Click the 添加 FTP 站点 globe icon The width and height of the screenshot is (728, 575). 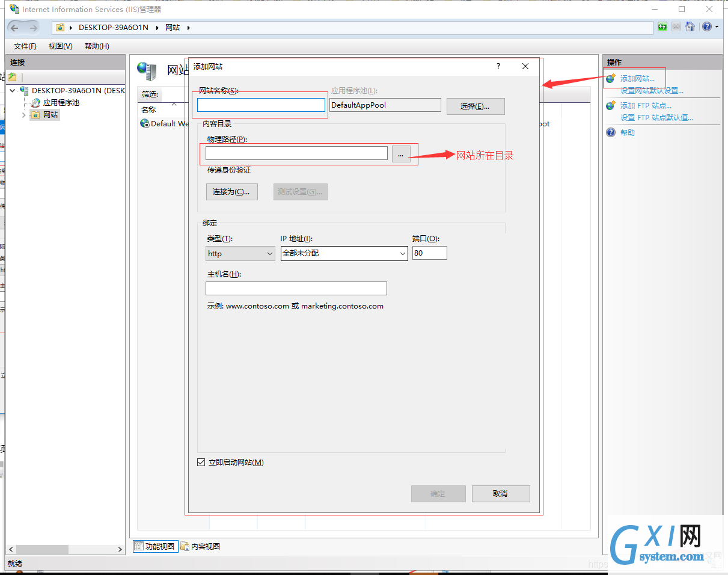coord(611,106)
